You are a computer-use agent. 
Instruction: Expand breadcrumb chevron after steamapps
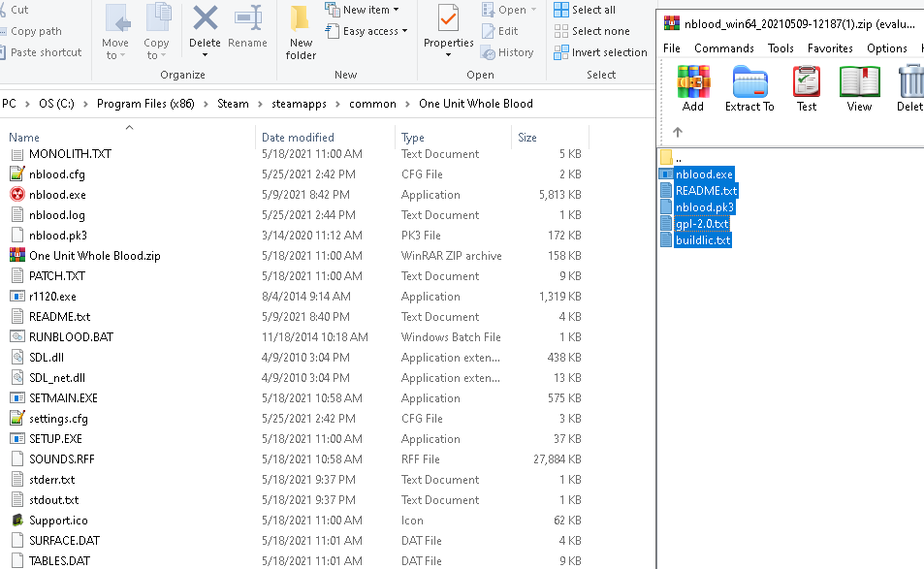point(337,104)
